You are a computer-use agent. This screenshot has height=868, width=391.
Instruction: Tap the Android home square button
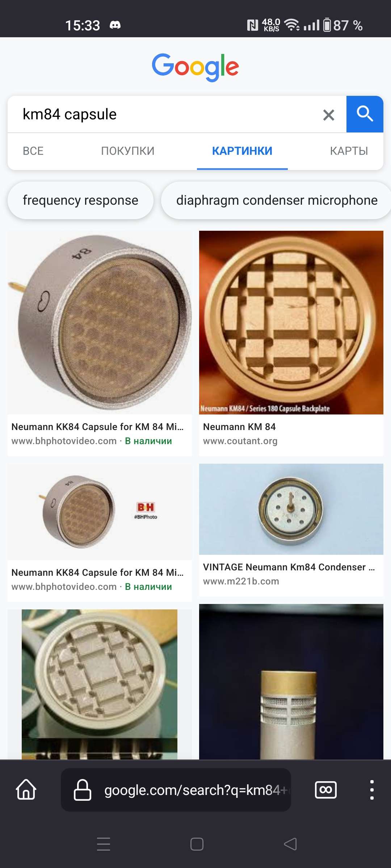(197, 844)
